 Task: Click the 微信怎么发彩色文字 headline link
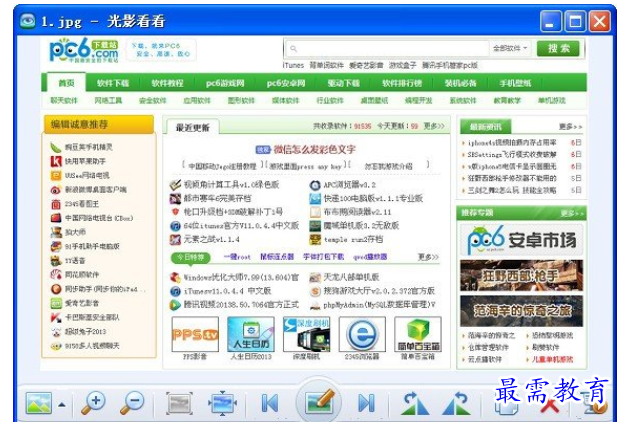click(314, 149)
